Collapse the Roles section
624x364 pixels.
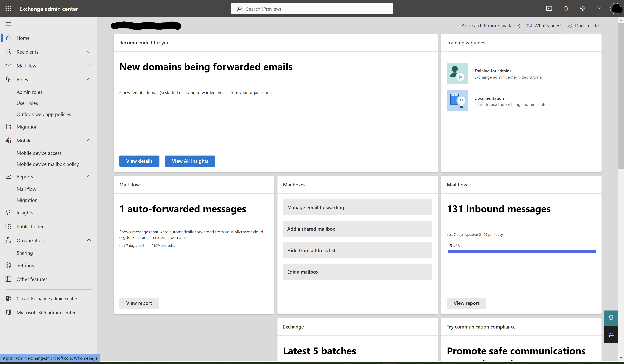point(89,79)
